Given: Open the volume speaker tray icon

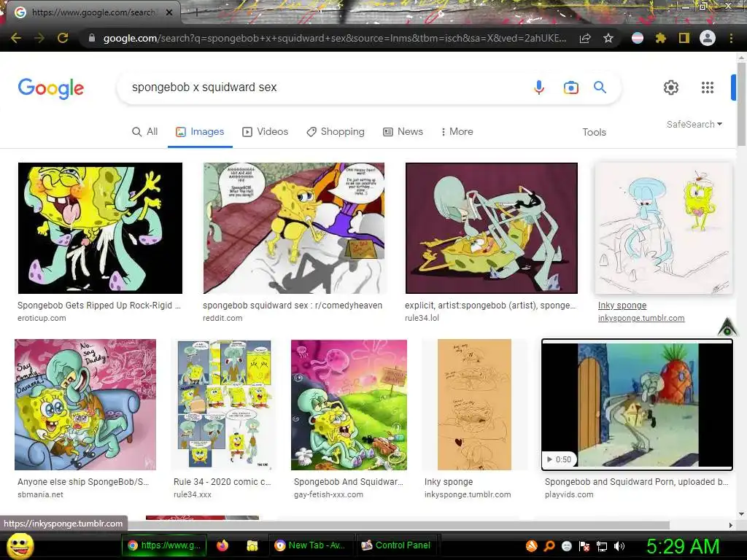Looking at the screenshot, I should [619, 546].
